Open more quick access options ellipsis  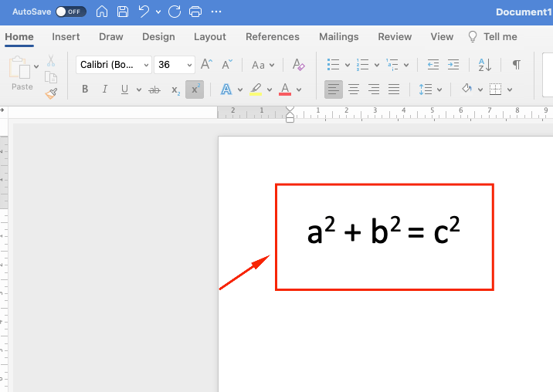click(216, 12)
